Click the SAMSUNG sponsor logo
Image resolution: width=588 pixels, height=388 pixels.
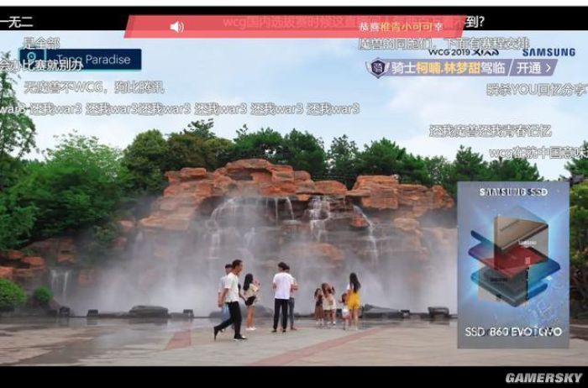click(549, 52)
